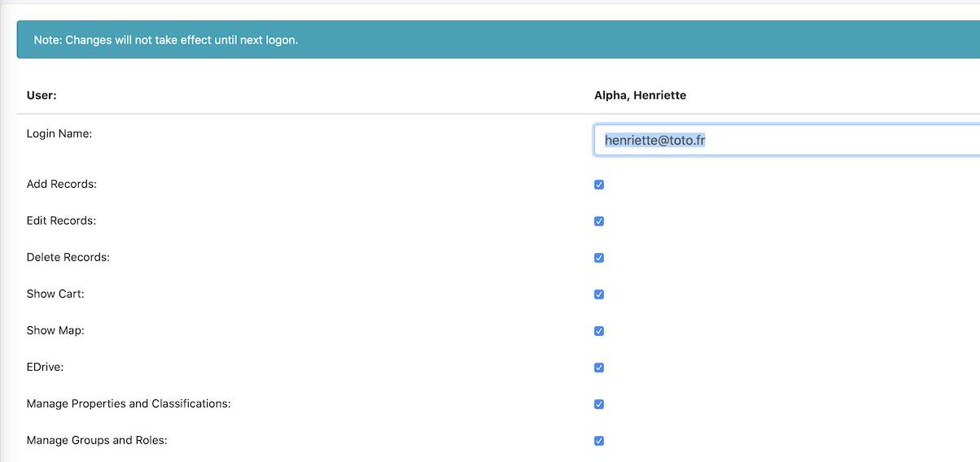This screenshot has width=980, height=462.
Task: Click the 'Show Cart:' label
Action: 55,294
